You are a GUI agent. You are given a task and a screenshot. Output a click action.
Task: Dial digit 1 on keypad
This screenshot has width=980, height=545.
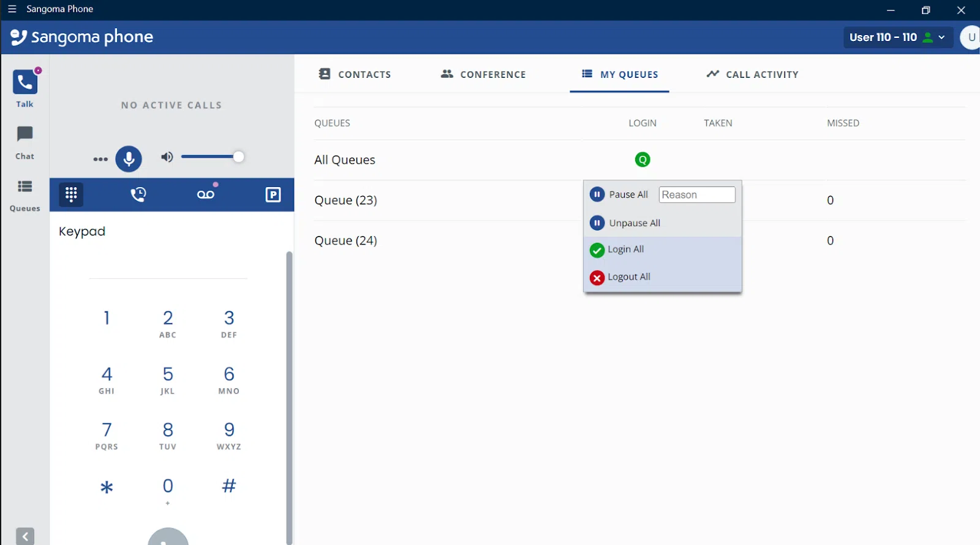pos(107,318)
